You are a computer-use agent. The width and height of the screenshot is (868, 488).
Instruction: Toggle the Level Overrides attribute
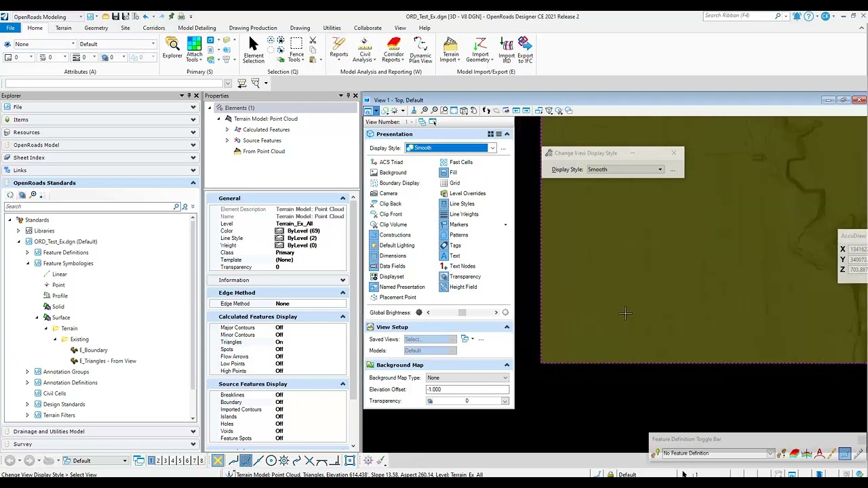tap(462, 193)
